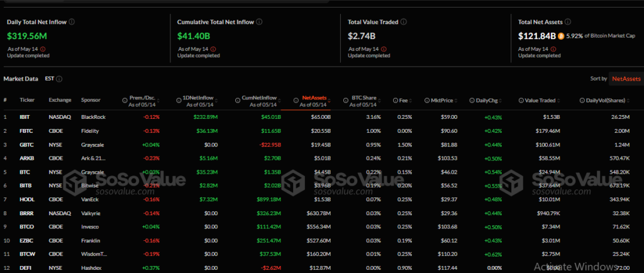Click info icon before DailyChg header
644x273 pixels.
click(x=472, y=101)
